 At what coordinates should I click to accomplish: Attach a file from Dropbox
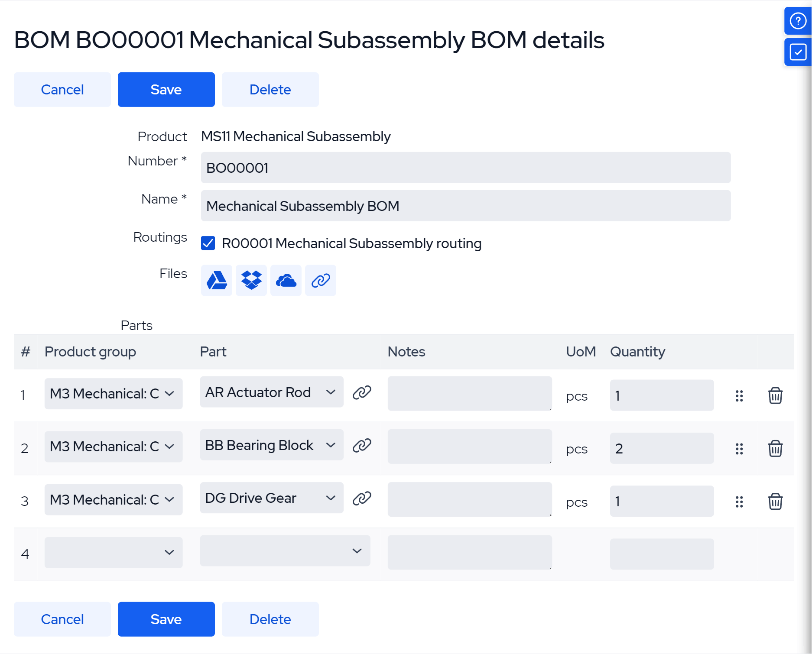pos(251,281)
